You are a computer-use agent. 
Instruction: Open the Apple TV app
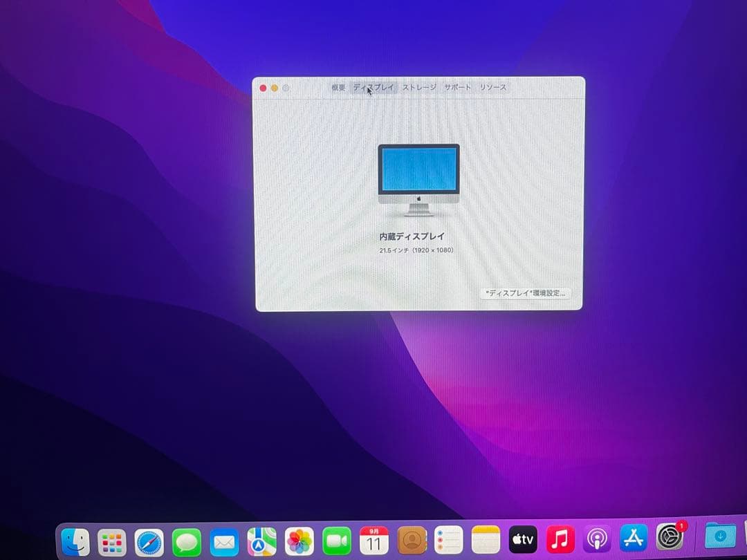[x=524, y=539]
